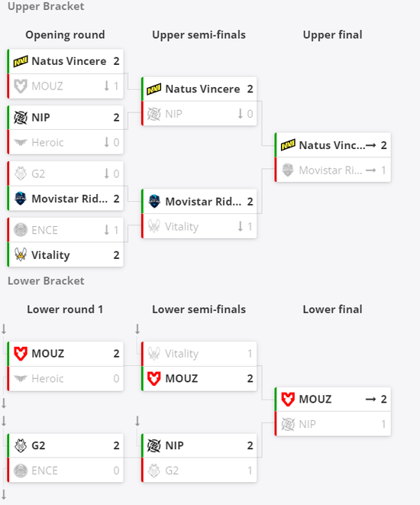The image size is (420, 505).
Task: Click the G2 logo in lower round 1
Action: coord(21,445)
